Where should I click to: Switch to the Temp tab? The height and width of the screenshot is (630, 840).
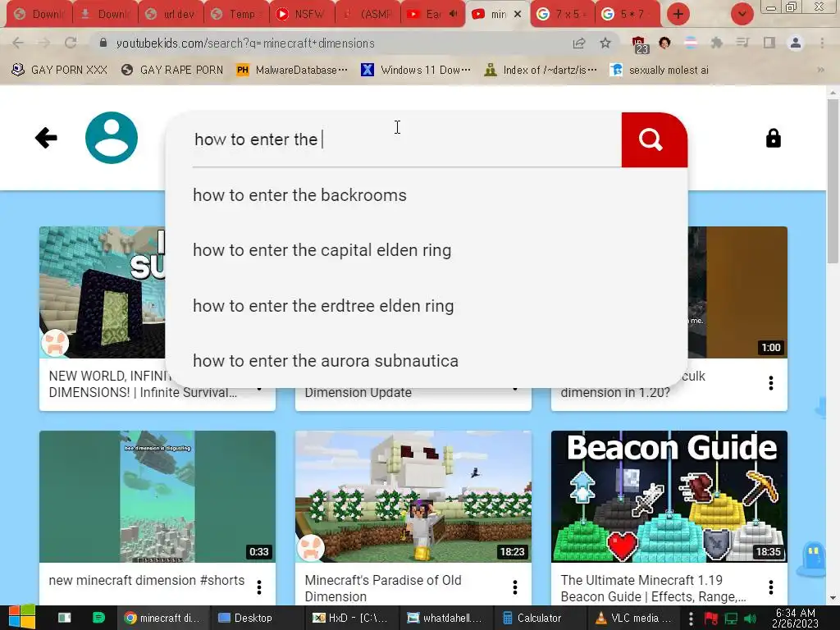237,15
